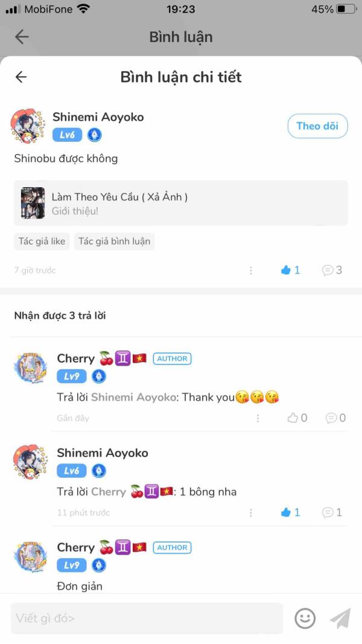Open three-dot options for main comment

(x=251, y=270)
